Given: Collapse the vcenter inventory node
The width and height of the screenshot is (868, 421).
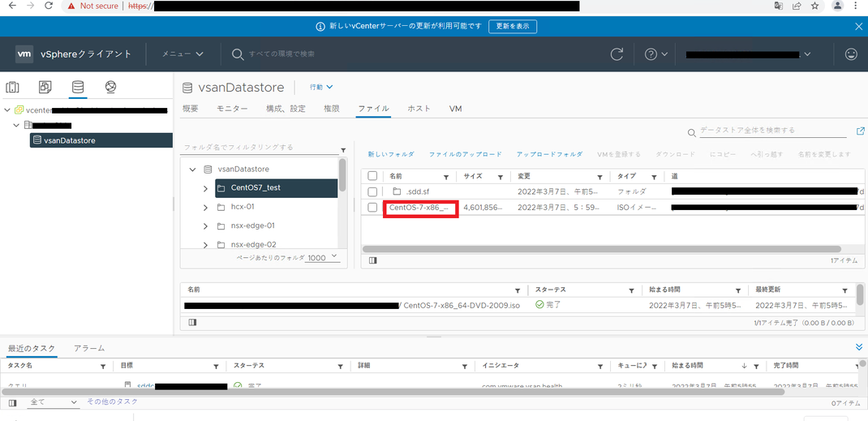Looking at the screenshot, I should [x=7, y=110].
